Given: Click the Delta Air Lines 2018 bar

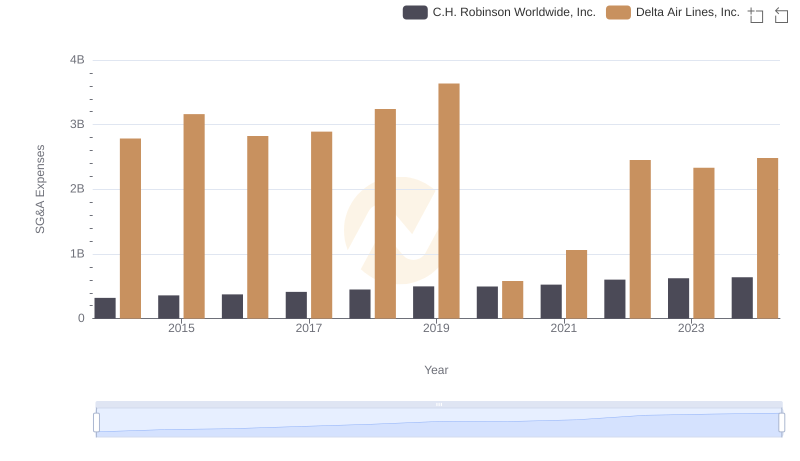Looking at the screenshot, I should click(385, 214).
